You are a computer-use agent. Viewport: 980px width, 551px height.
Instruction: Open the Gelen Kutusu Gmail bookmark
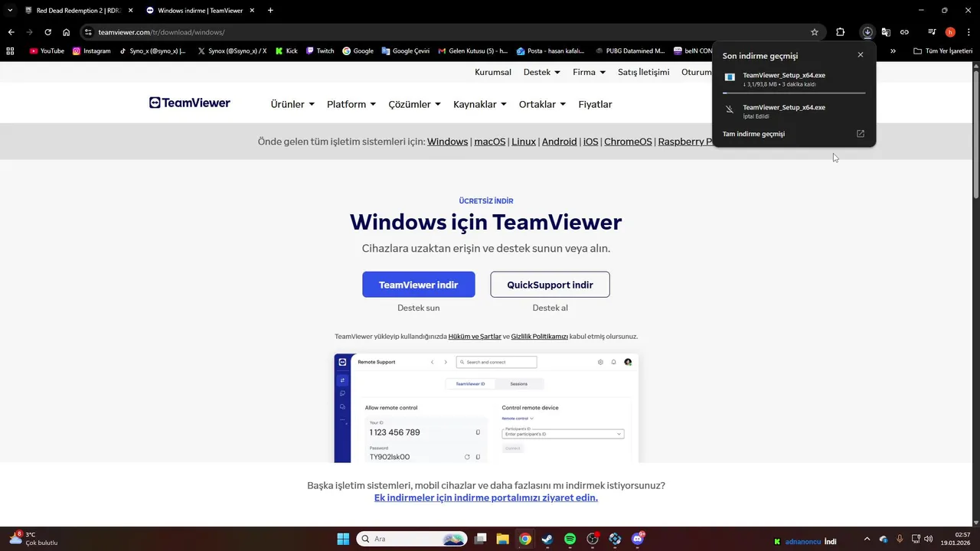coord(473,51)
